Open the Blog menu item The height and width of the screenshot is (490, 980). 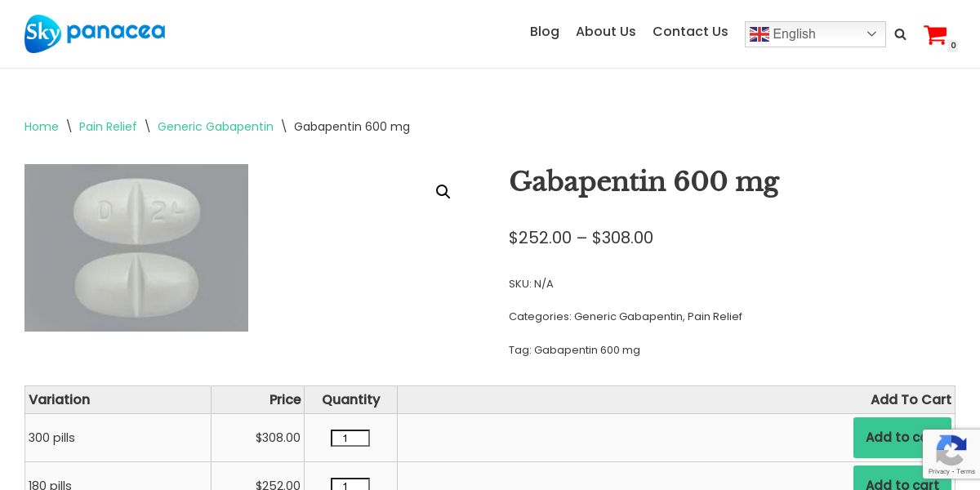point(545,32)
